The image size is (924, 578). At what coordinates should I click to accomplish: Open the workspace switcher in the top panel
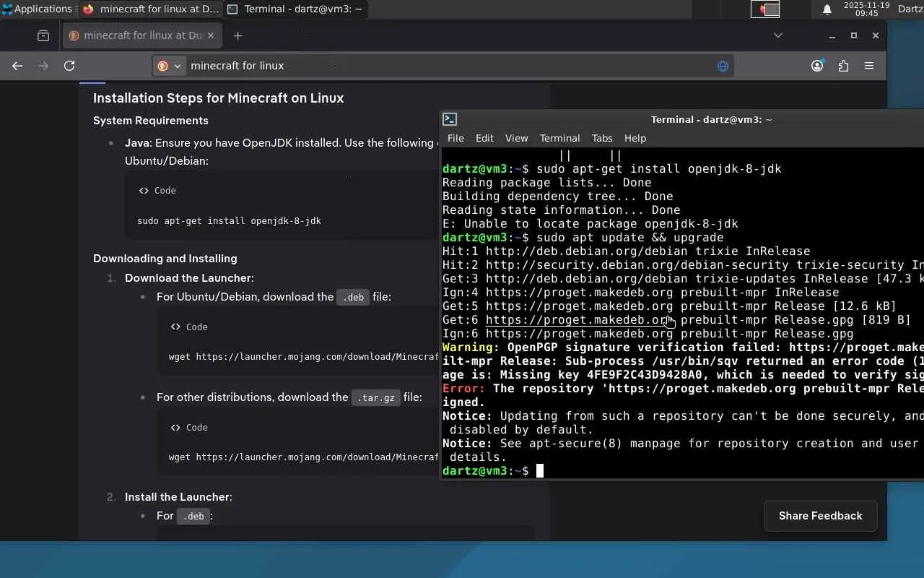pyautogui.click(x=765, y=9)
